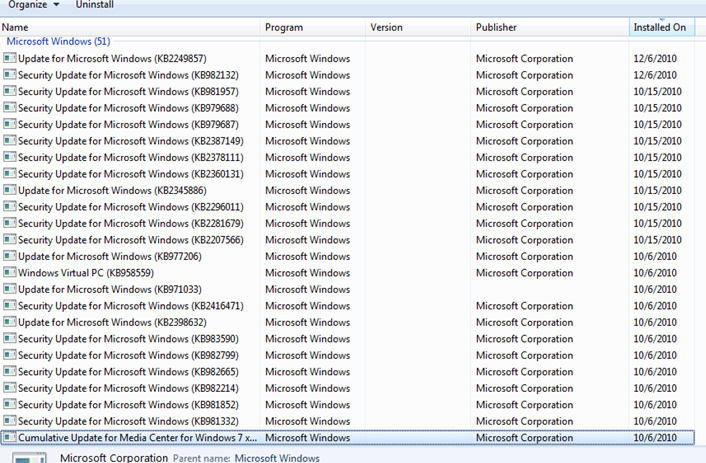Click the icon for Security Update KB982799

pos(9,355)
